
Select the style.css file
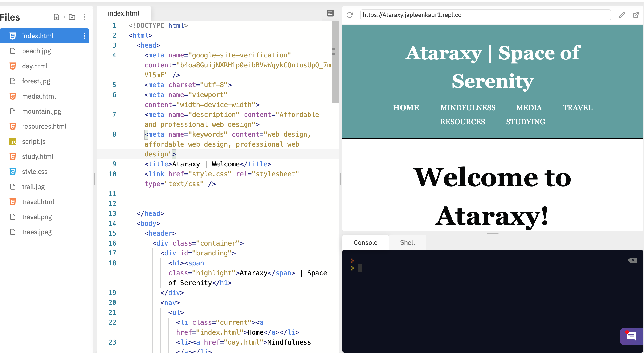pos(35,172)
